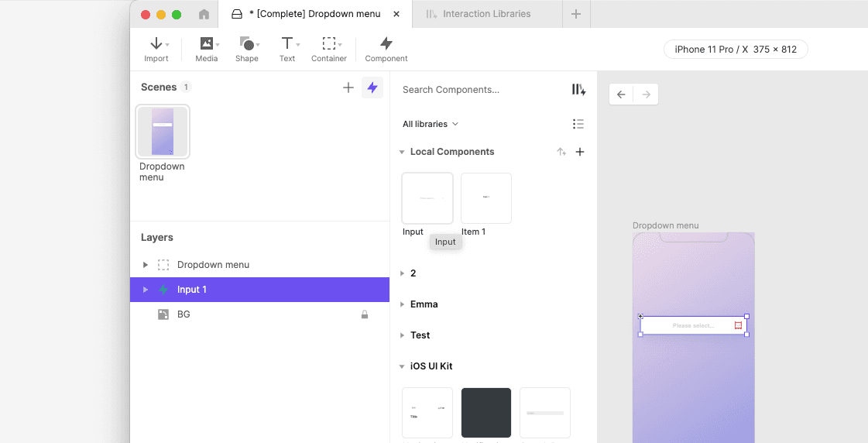Select the Media tool

point(207,50)
